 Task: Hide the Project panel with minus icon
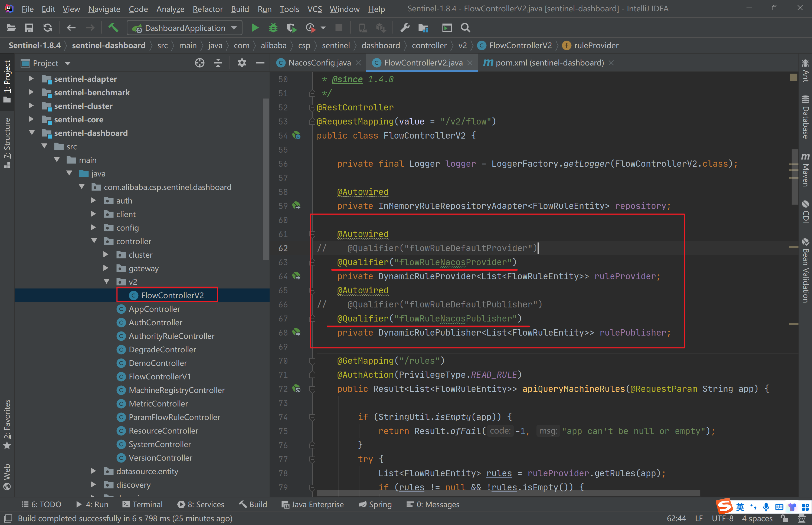click(x=260, y=63)
